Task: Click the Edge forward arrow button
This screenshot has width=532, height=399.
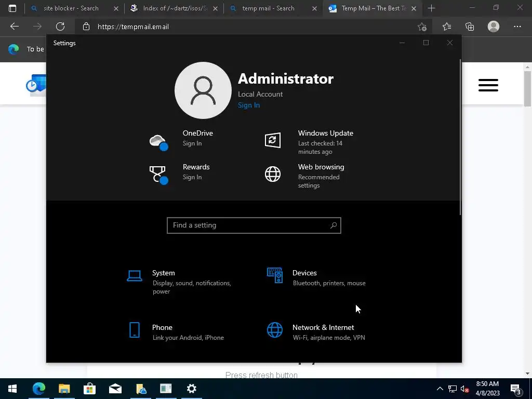Action: [37, 26]
